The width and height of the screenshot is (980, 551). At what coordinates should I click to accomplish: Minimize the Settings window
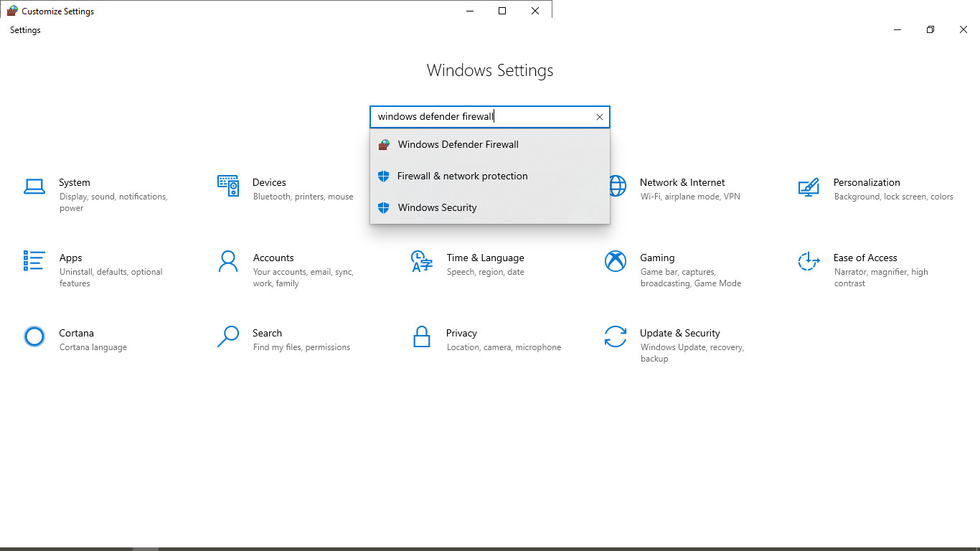pos(897,29)
